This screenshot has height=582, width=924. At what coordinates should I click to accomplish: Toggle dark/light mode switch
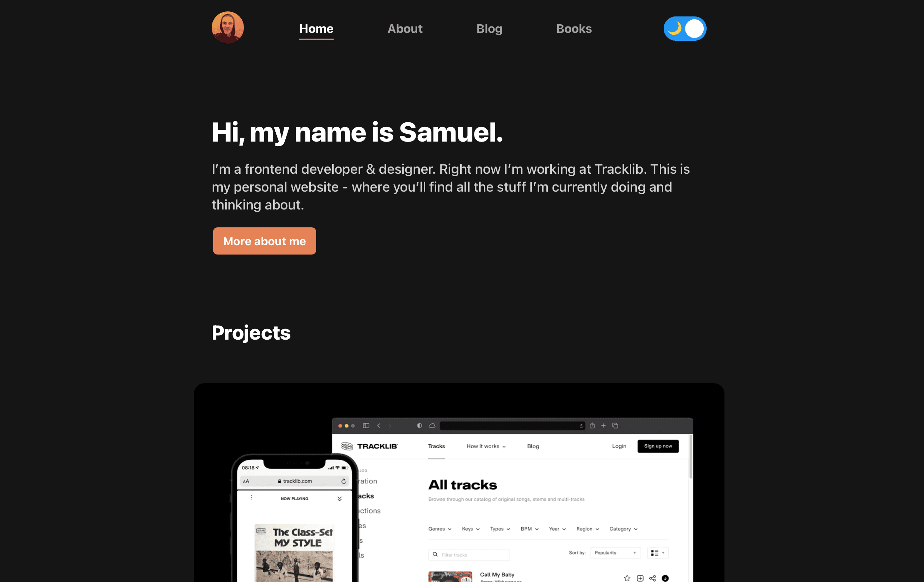684,29
